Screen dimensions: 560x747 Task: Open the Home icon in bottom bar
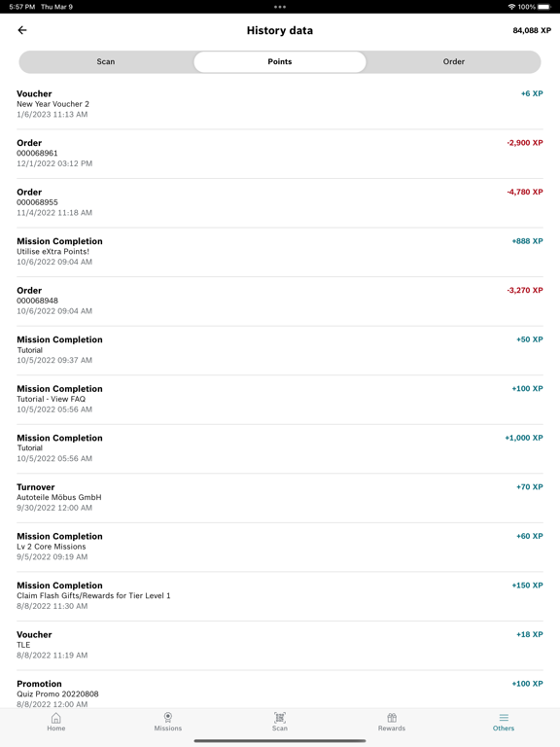point(56,718)
